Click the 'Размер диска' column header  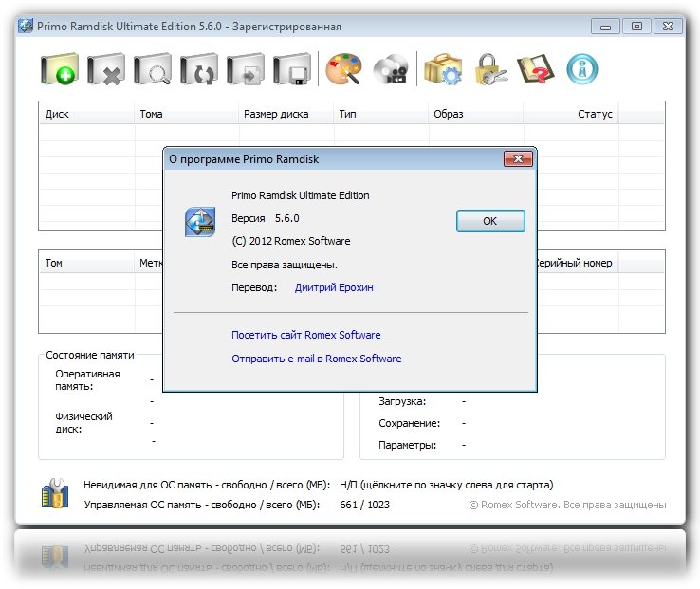[x=275, y=114]
